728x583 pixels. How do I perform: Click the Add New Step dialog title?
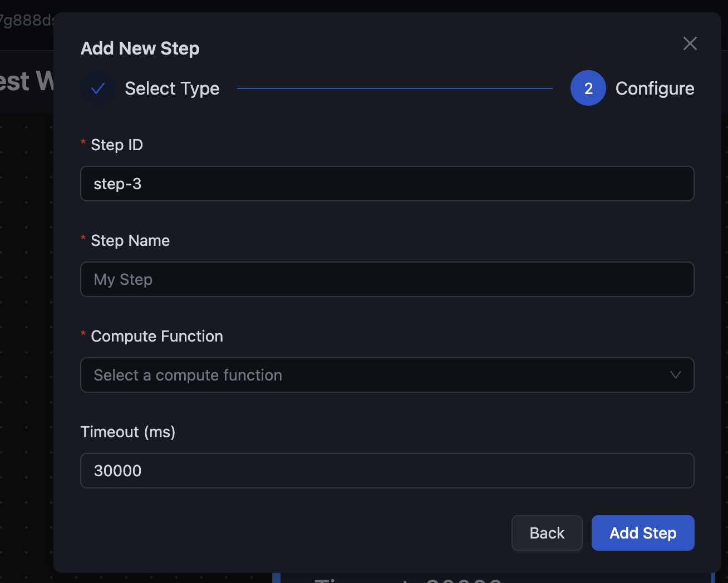pyautogui.click(x=140, y=48)
